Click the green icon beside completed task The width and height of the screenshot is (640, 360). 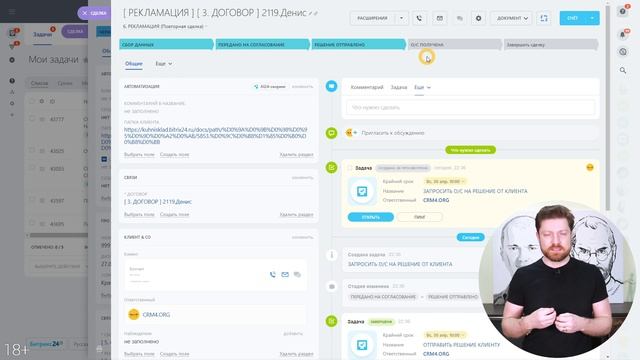(x=331, y=321)
